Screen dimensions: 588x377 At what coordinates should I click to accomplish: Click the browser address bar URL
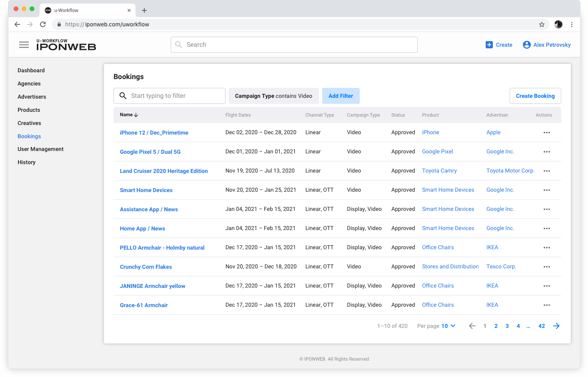pyautogui.click(x=107, y=24)
